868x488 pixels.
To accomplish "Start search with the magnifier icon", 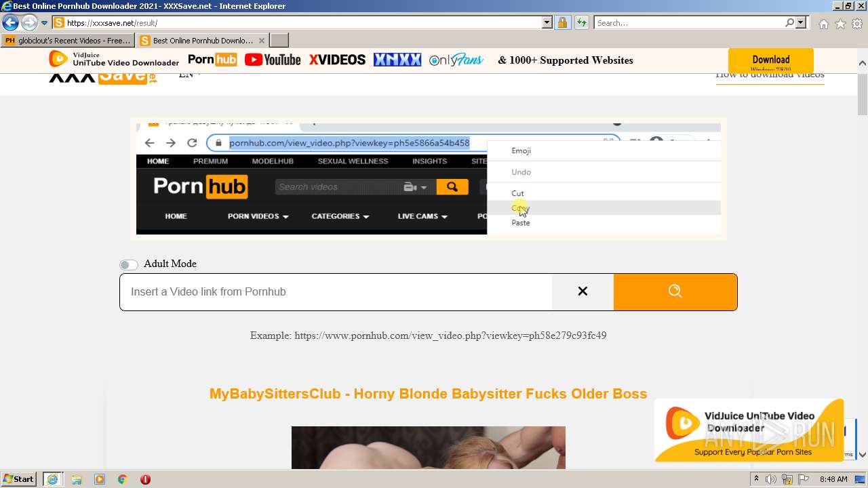I will pos(789,22).
